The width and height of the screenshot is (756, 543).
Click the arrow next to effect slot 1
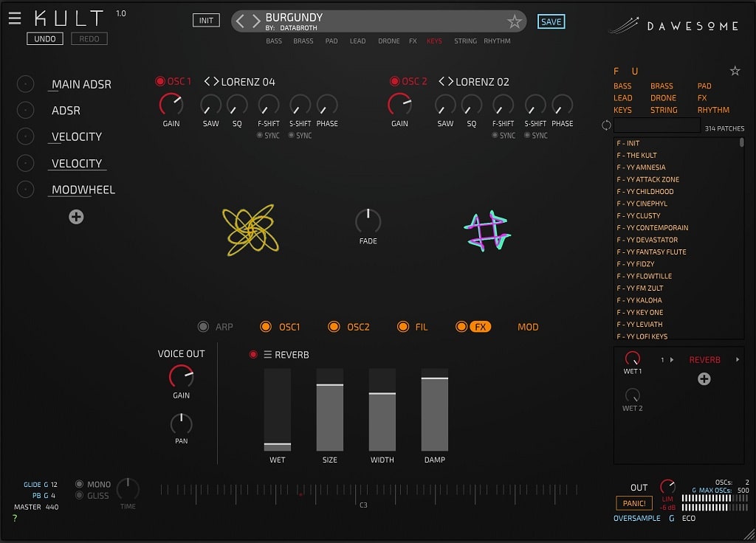coord(672,359)
